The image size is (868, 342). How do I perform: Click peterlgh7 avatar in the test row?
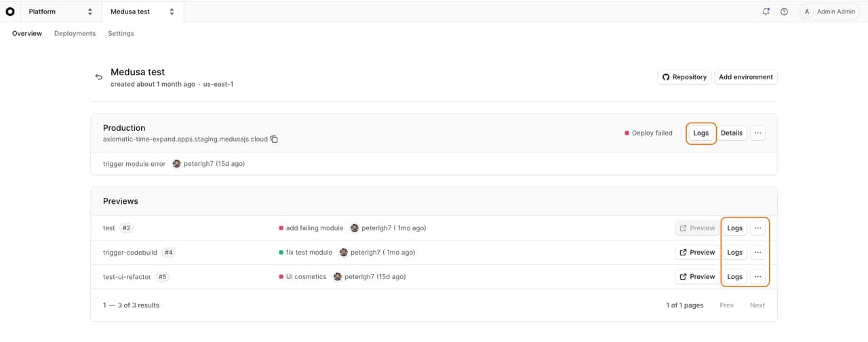click(x=354, y=228)
